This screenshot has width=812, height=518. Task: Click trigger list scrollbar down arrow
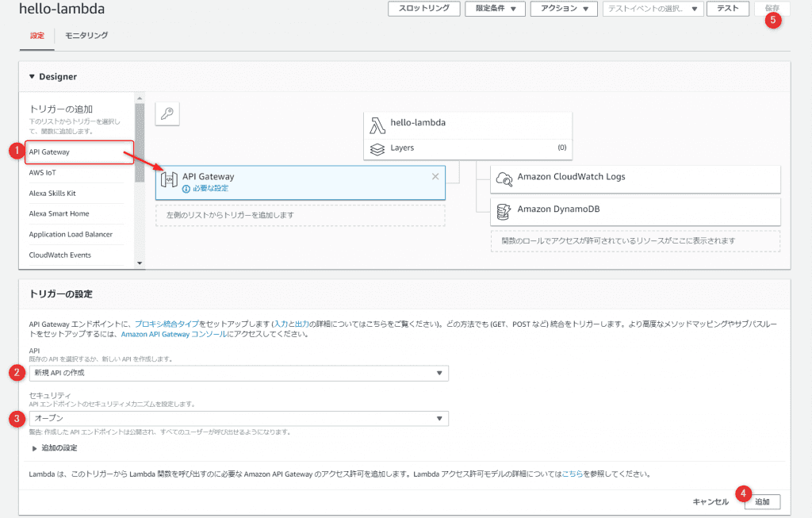pos(140,263)
